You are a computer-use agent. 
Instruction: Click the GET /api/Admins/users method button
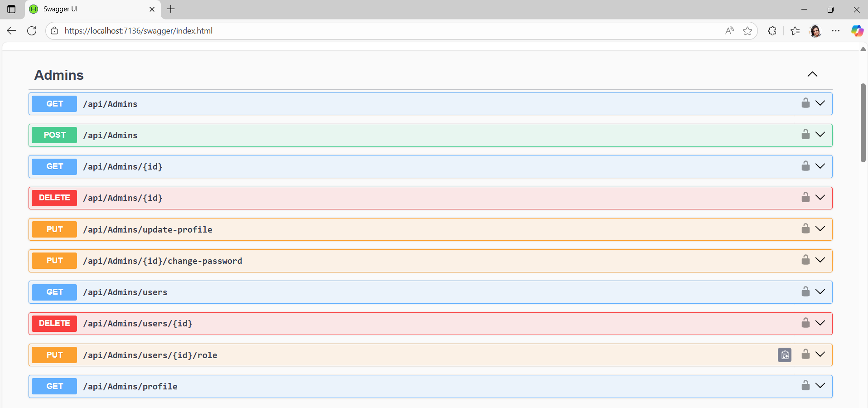[54, 292]
